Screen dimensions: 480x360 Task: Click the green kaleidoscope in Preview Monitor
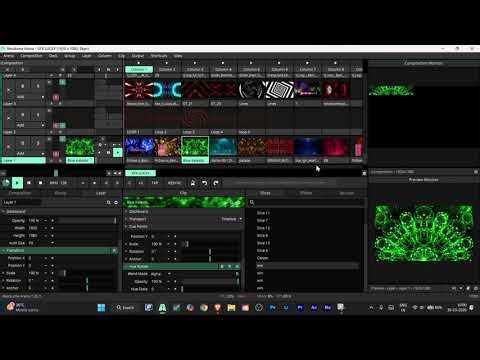[424, 233]
